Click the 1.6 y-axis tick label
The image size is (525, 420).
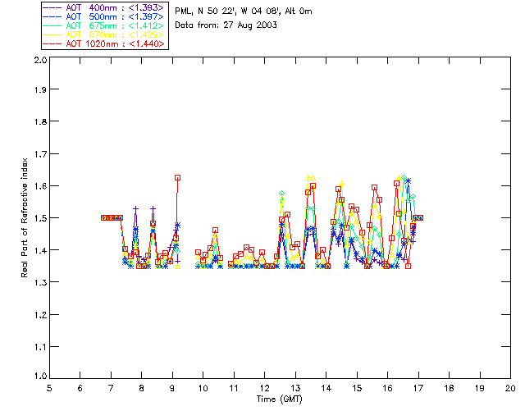(41, 186)
